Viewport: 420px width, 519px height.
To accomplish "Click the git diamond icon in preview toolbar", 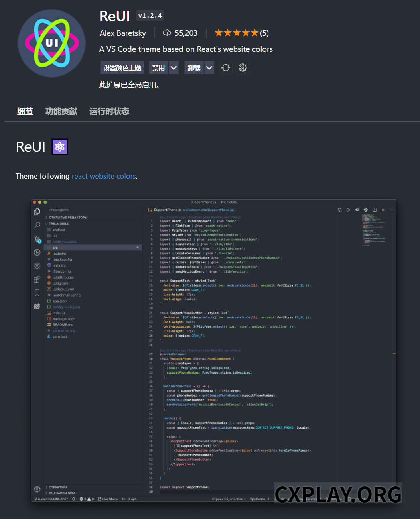I will pos(366,210).
